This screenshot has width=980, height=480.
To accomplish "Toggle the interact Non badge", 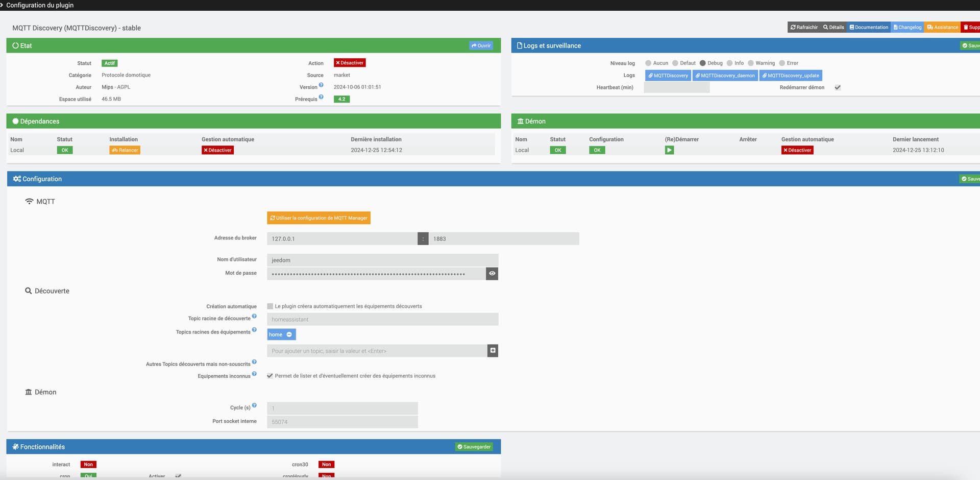I will pos(88,464).
